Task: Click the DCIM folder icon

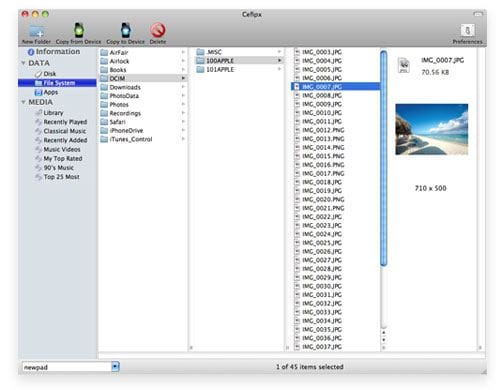Action: pos(104,78)
